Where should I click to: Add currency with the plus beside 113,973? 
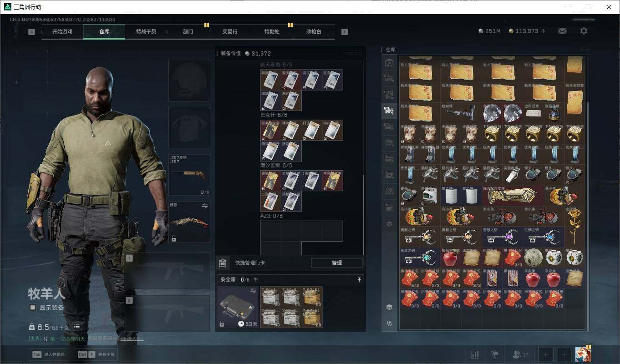pos(543,31)
